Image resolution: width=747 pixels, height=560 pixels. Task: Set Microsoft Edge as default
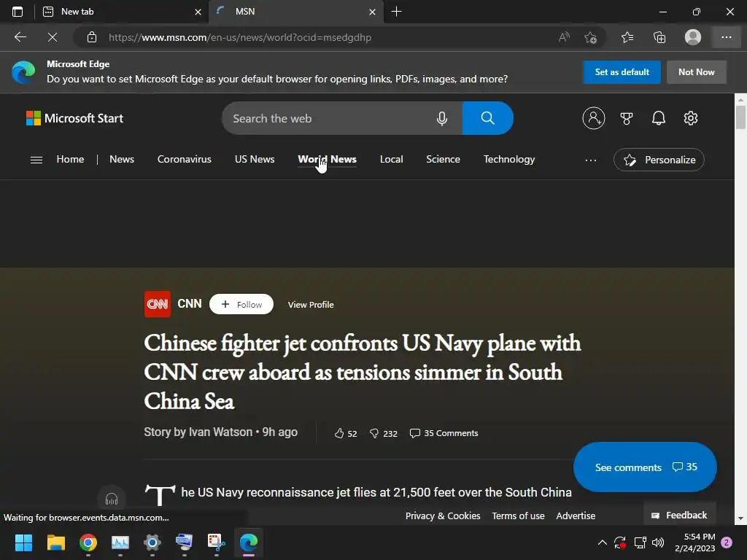click(x=622, y=72)
